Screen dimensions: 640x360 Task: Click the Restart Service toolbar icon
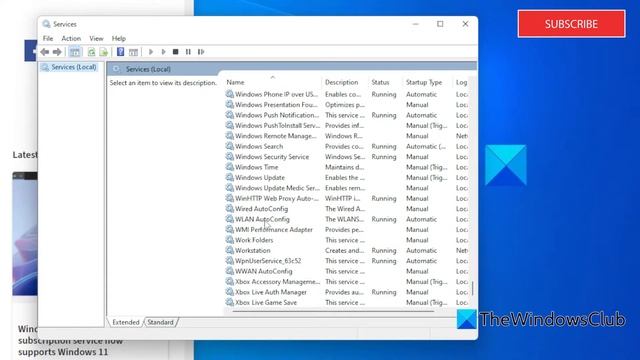point(201,52)
